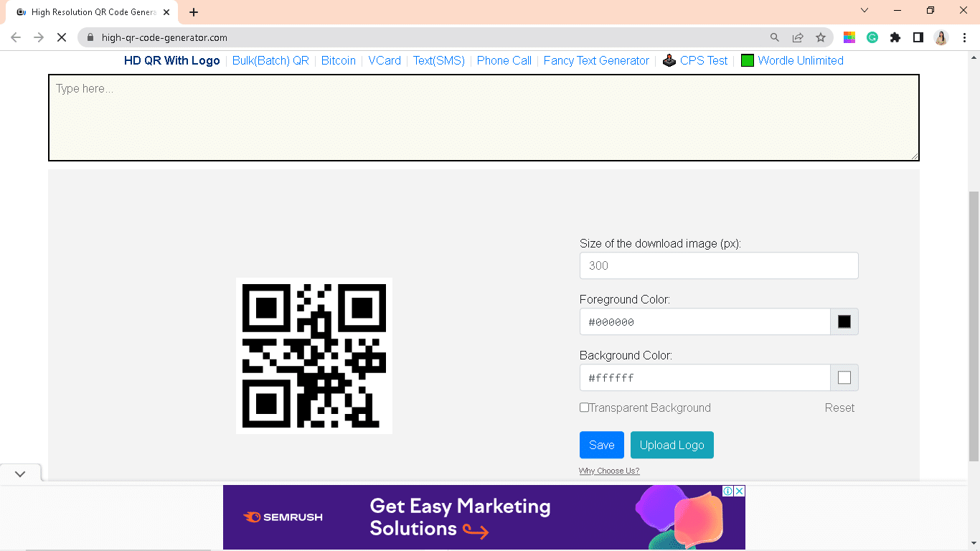Click the Upload Logo button

[x=672, y=445]
